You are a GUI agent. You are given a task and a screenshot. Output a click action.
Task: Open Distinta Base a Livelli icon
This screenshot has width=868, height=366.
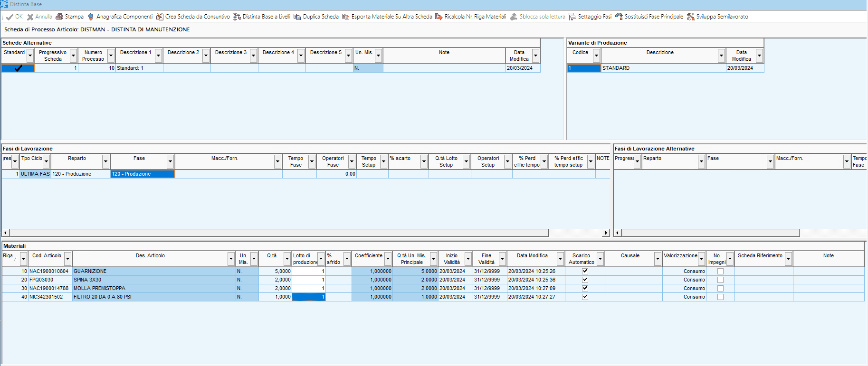click(237, 17)
